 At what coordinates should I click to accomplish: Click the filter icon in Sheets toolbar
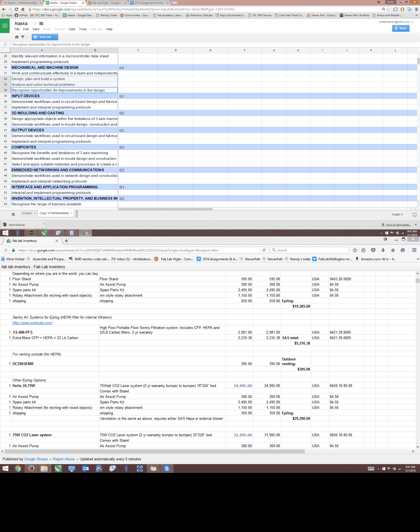tap(23, 37)
